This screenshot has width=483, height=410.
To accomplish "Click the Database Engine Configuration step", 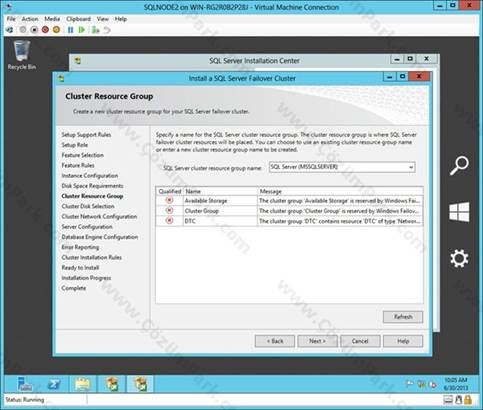I will [100, 237].
